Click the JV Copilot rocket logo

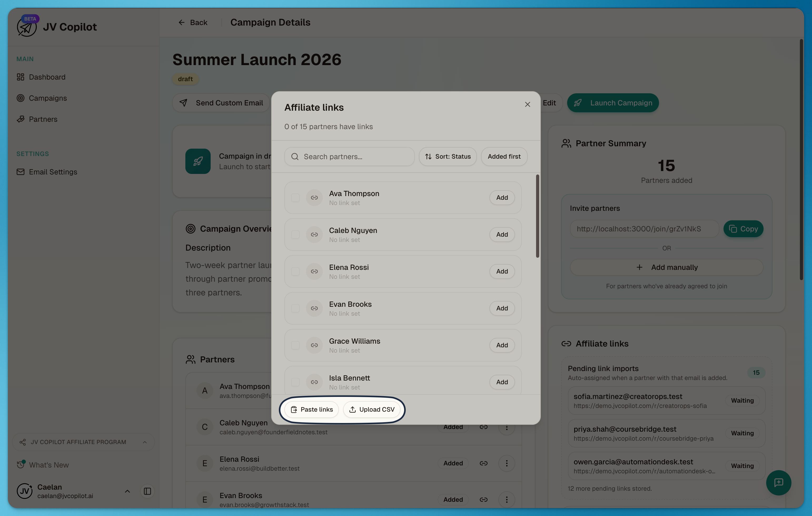[26, 27]
